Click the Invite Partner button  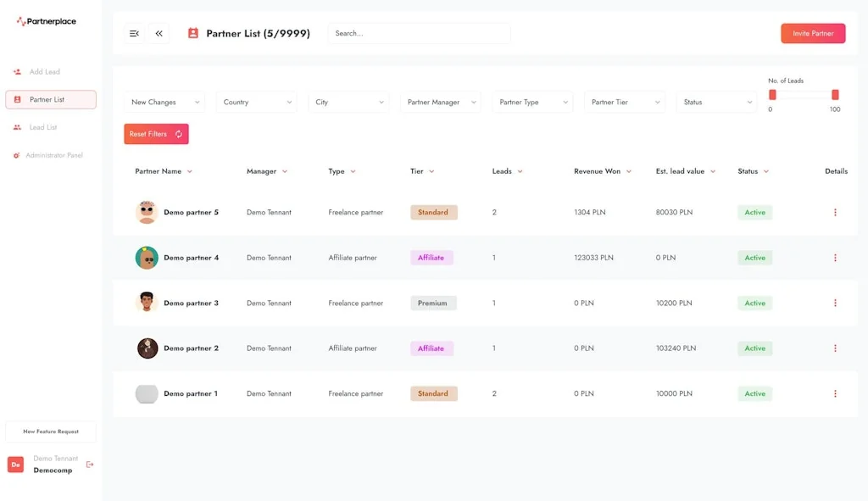[812, 33]
